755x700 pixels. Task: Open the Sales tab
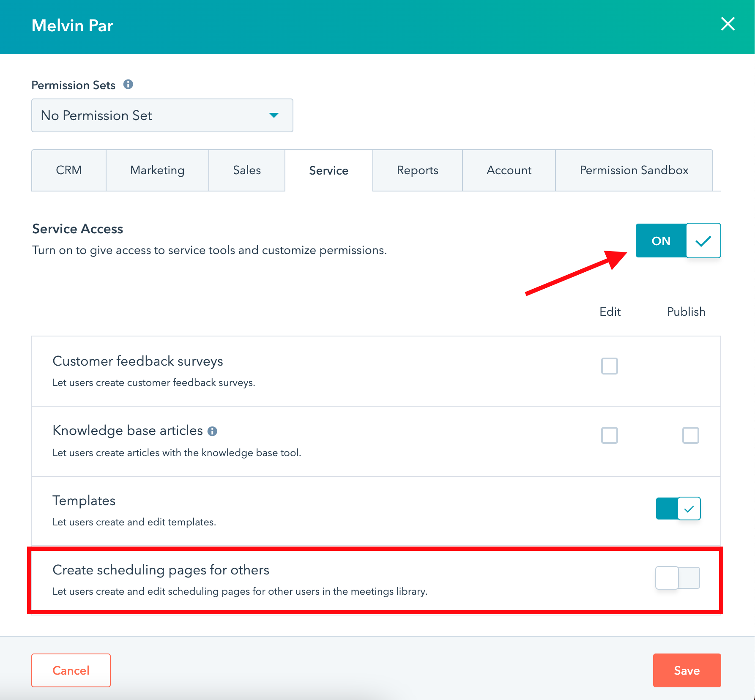tap(247, 170)
